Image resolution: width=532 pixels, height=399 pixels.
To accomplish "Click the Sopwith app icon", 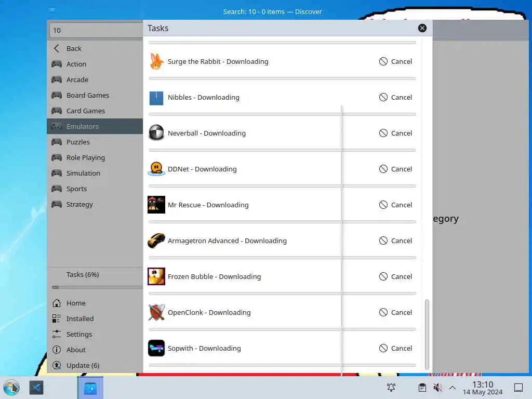I will tap(156, 348).
